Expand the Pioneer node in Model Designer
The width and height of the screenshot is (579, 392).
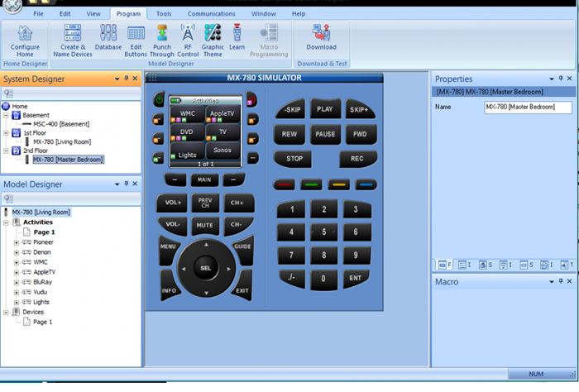coord(17,241)
